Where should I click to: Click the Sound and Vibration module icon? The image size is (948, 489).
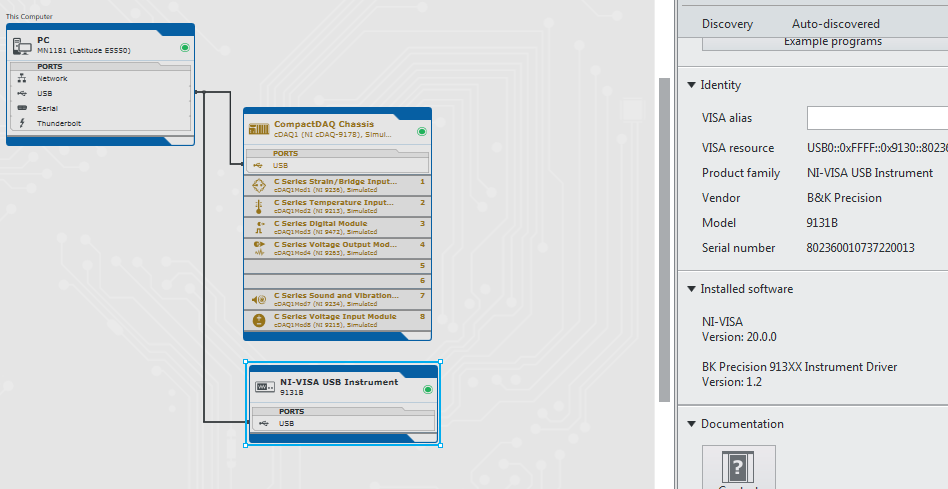click(x=259, y=299)
